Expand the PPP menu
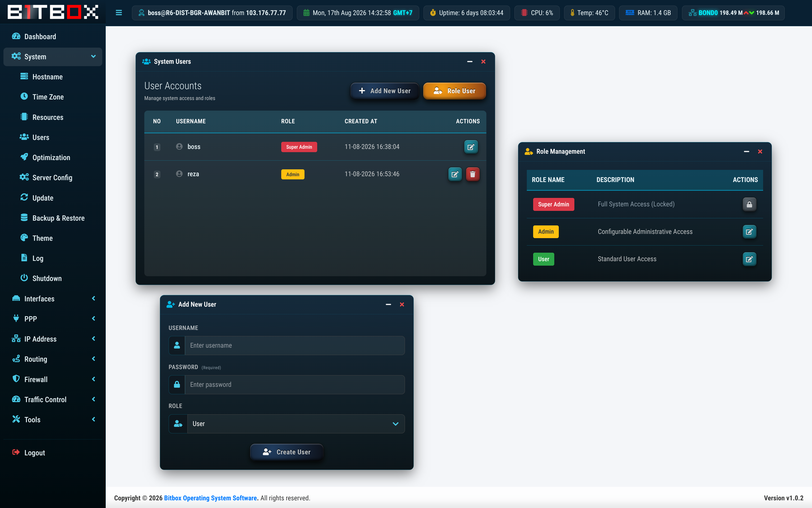This screenshot has width=812, height=508. 53,319
